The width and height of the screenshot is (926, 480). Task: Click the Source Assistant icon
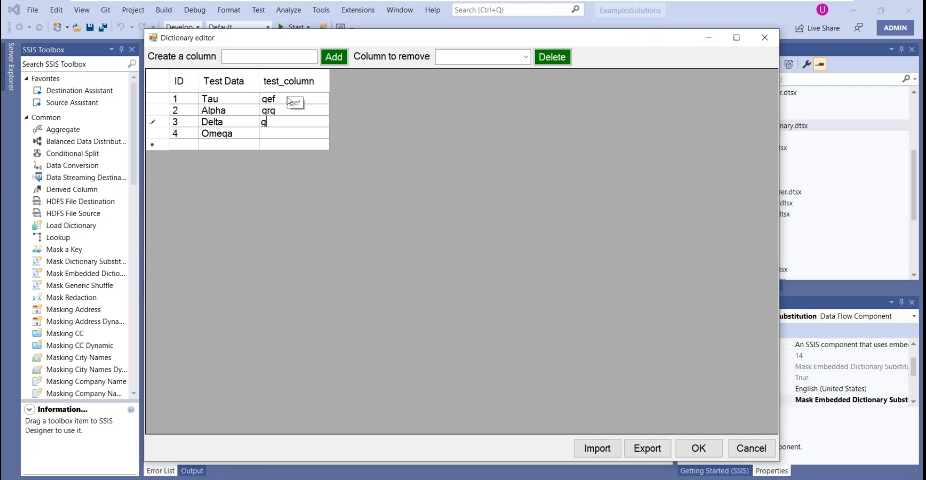[x=37, y=102]
